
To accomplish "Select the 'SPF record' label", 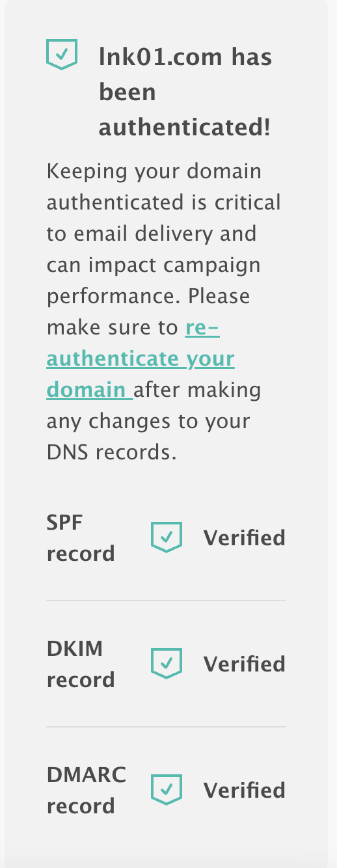I will click(x=81, y=538).
